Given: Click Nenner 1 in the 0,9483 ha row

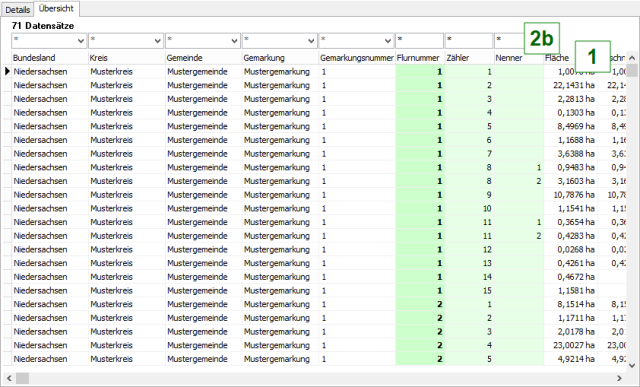Looking at the screenshot, I should click(x=519, y=167).
